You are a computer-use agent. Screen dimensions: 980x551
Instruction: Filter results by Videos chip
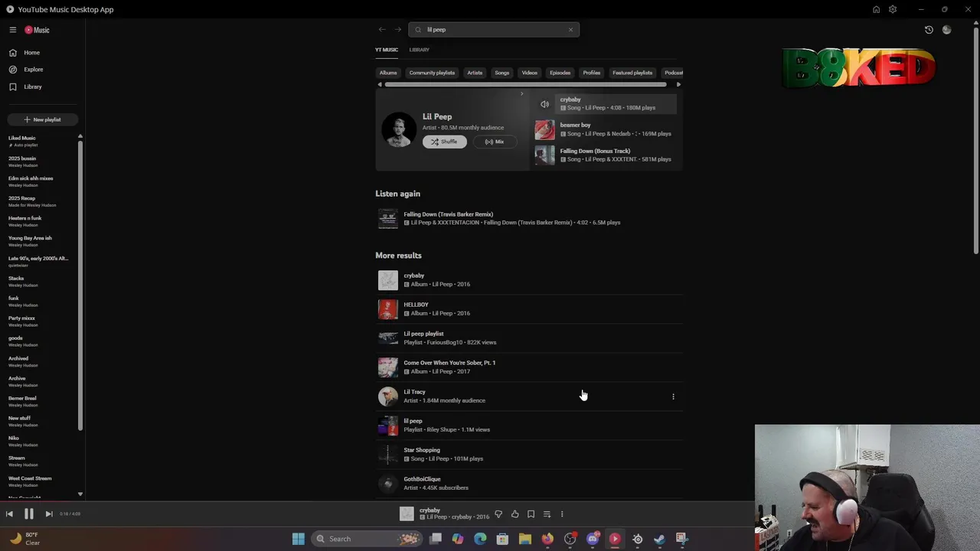(x=529, y=73)
